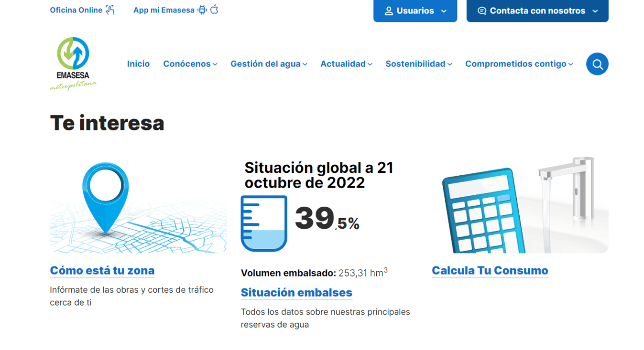644x350 pixels.
Task: Click the user icon in Usuarios button
Action: point(389,11)
